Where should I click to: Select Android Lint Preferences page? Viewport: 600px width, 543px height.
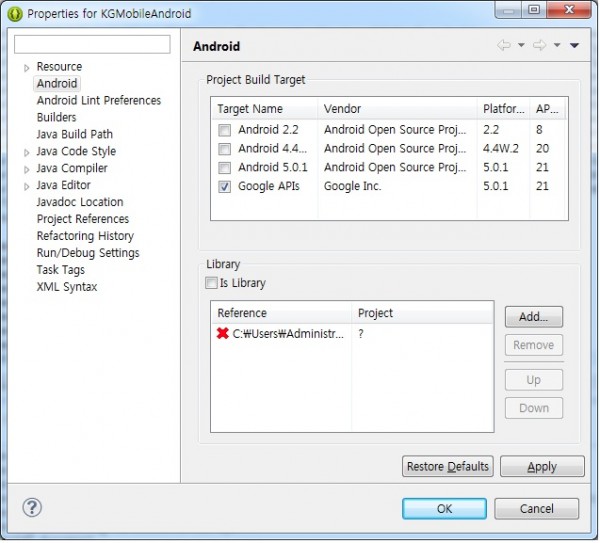pyautogui.click(x=99, y=101)
